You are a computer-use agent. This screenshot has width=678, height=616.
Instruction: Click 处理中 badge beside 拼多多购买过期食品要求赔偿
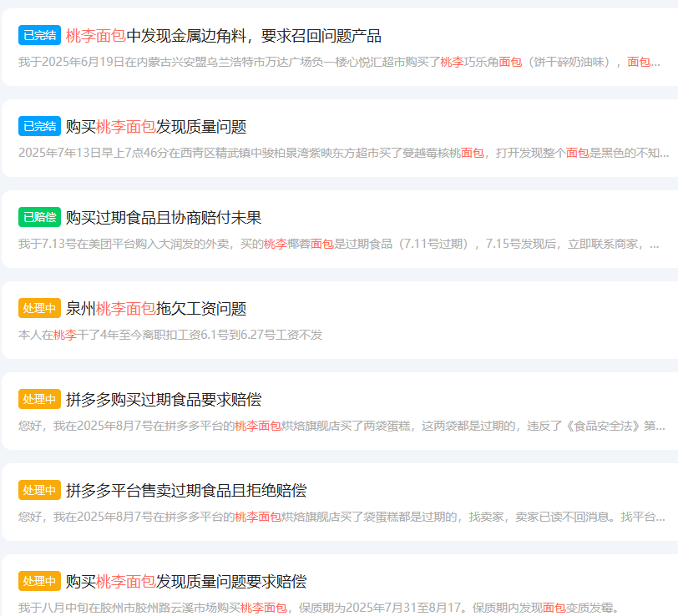pyautogui.click(x=39, y=399)
